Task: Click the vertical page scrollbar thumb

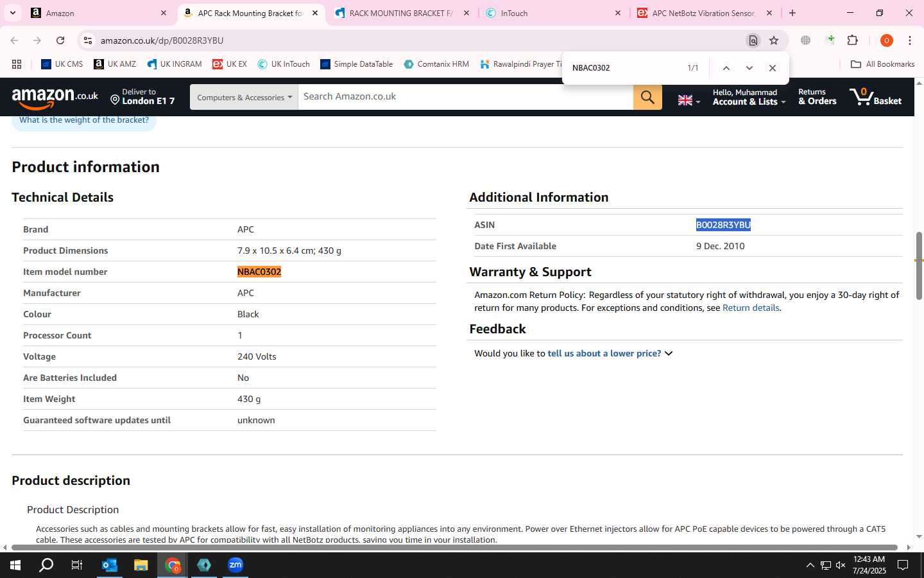Action: pyautogui.click(x=919, y=265)
